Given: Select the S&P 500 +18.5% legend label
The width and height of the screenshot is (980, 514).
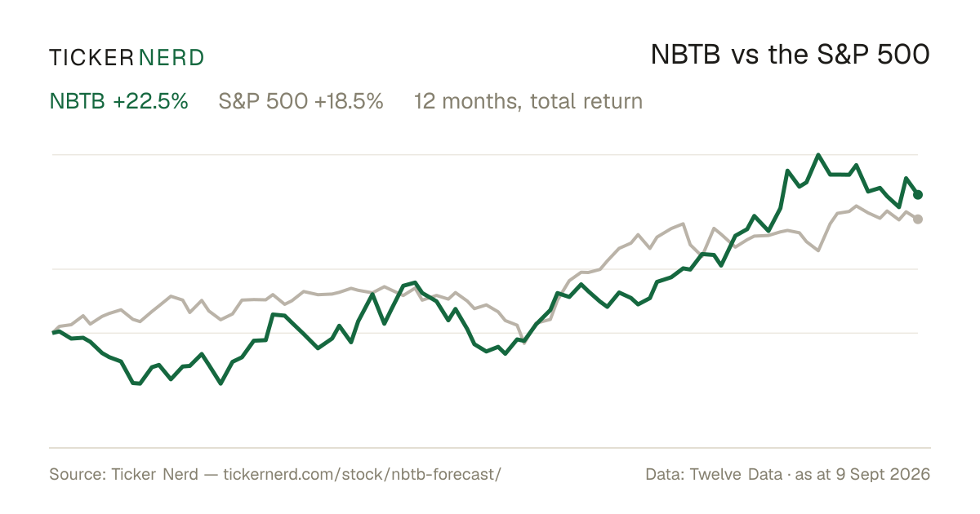Looking at the screenshot, I should 301,102.
